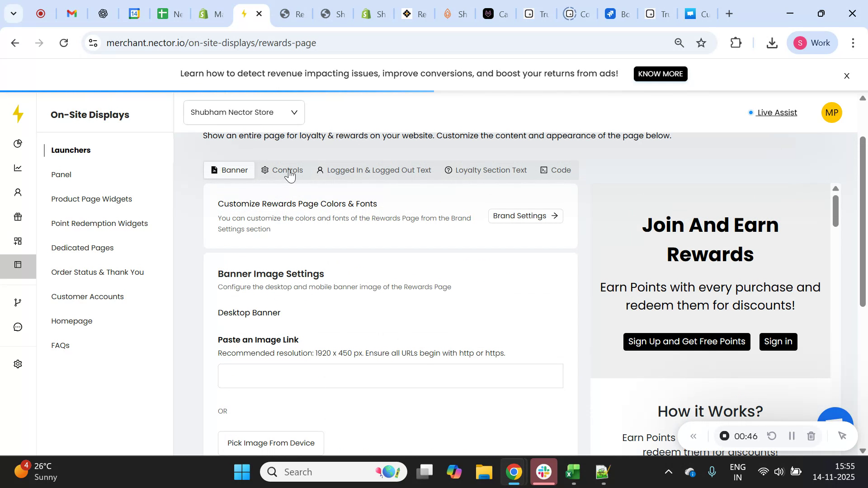Open the chat support bubble icon in sidebar
868x488 pixels.
click(x=18, y=327)
